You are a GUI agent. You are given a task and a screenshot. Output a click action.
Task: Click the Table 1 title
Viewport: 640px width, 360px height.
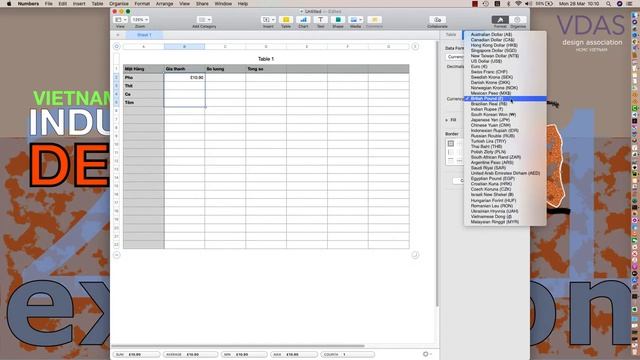[x=266, y=59]
